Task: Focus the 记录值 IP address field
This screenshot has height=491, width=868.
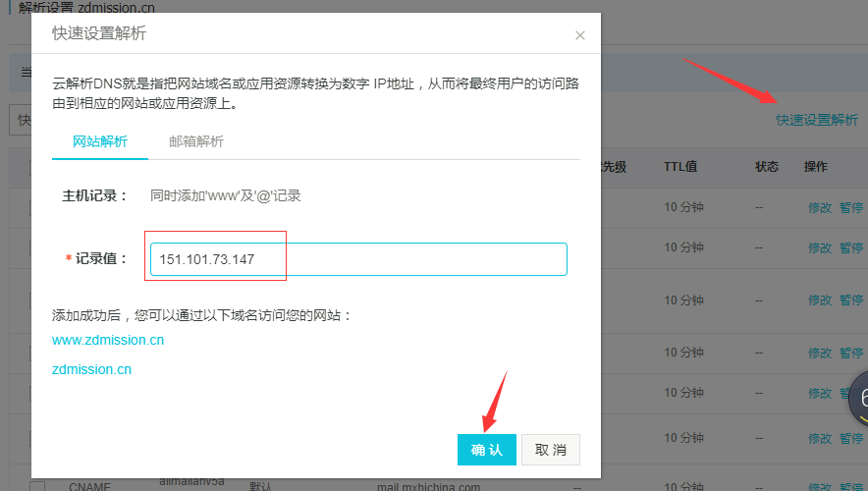Action: 358,259
